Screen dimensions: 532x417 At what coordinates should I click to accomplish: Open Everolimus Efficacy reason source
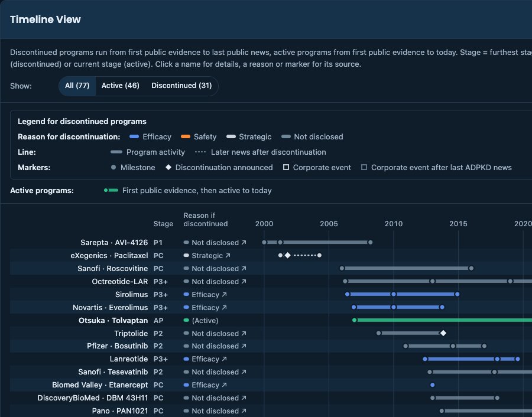pyautogui.click(x=205, y=308)
